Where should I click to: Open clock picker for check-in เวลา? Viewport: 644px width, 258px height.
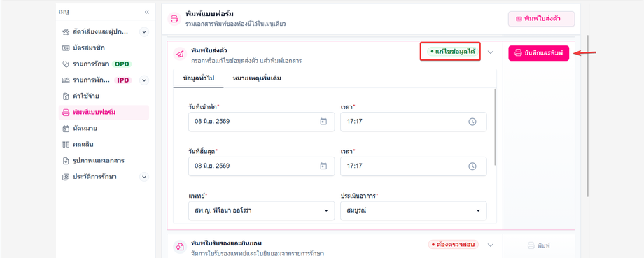(472, 122)
